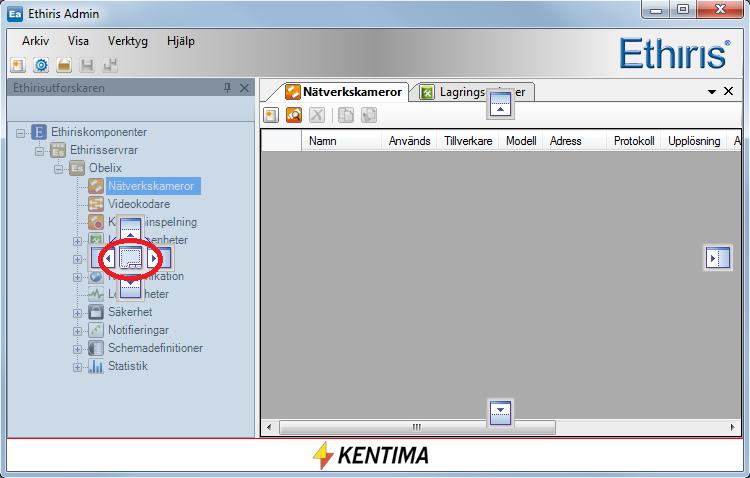Click the delete X icon in camera toolbar

click(x=317, y=115)
